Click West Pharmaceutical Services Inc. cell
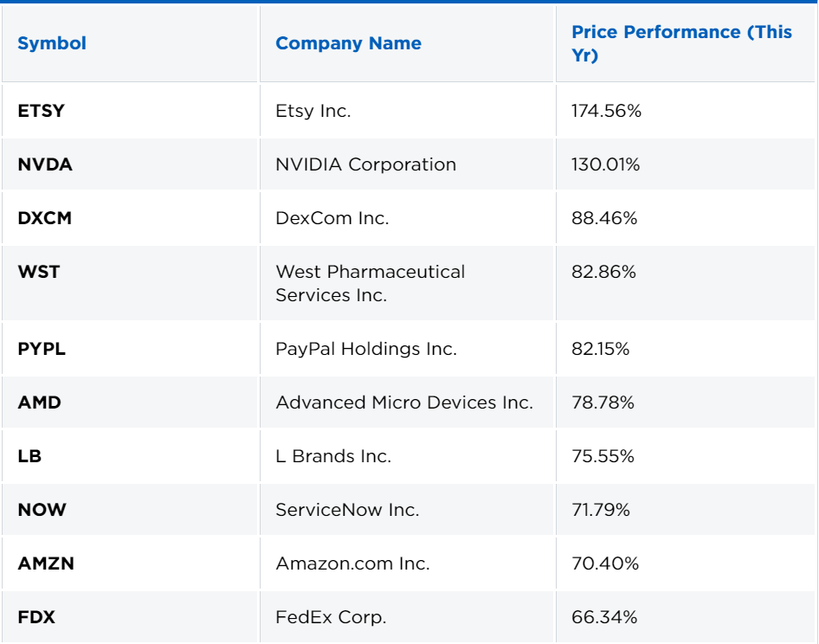The image size is (819, 644). (370, 283)
